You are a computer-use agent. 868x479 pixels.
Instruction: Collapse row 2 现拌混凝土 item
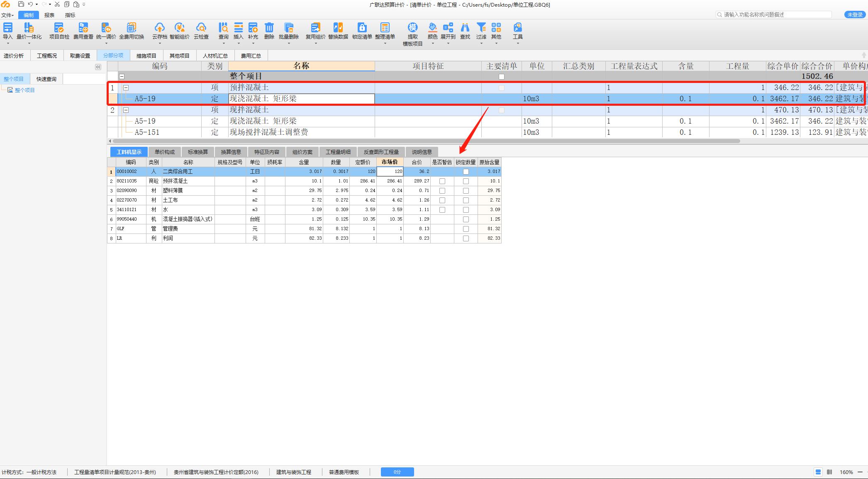click(126, 110)
